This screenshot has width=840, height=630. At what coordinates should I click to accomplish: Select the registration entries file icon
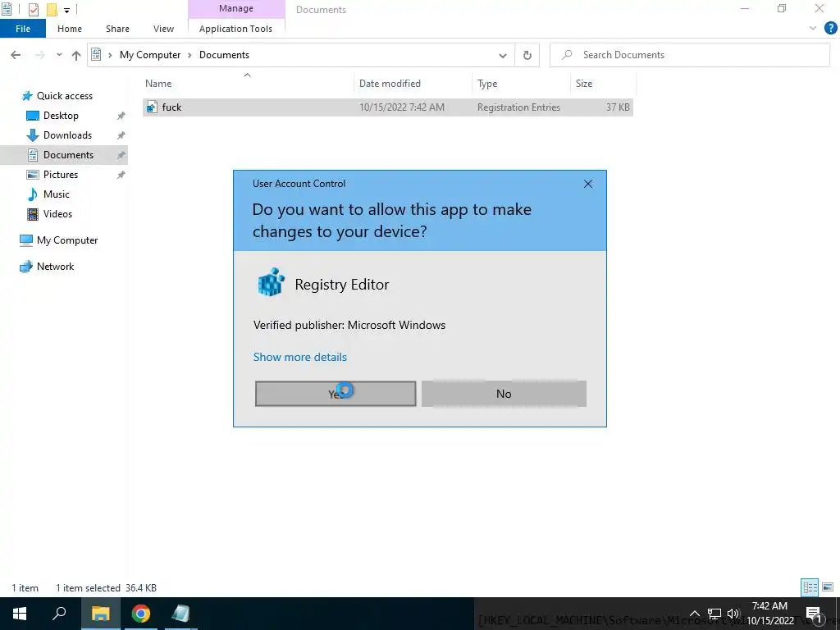(x=152, y=107)
